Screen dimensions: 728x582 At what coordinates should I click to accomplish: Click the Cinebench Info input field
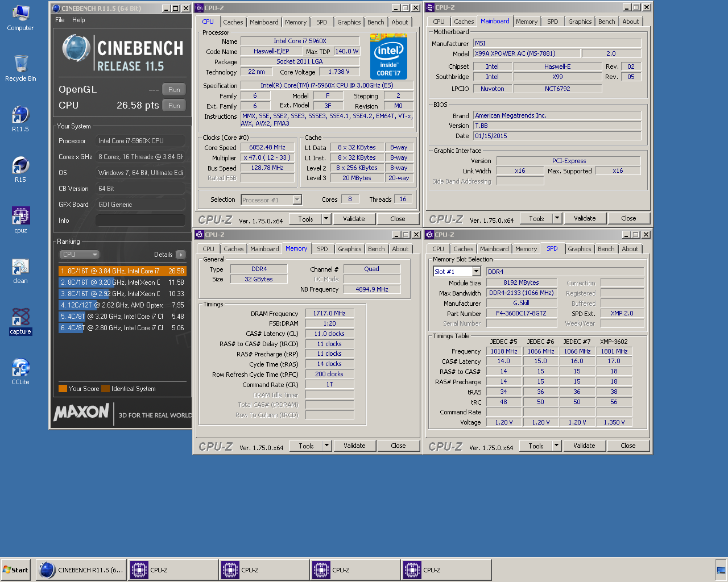[140, 221]
